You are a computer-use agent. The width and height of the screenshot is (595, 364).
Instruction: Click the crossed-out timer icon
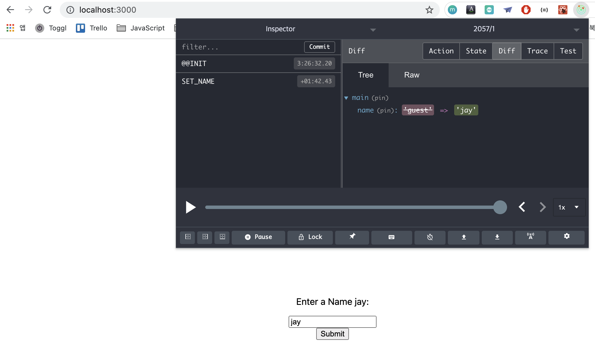(x=430, y=237)
